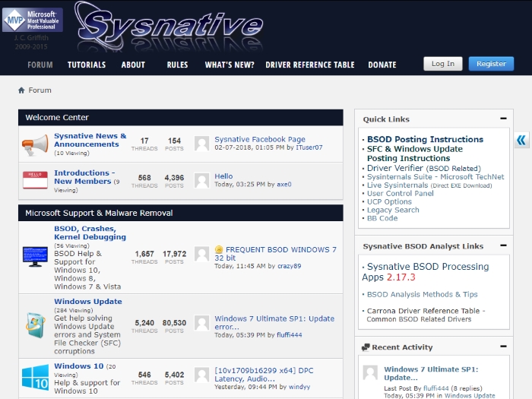Open the Driver Reference Table menu

pyautogui.click(x=310, y=65)
